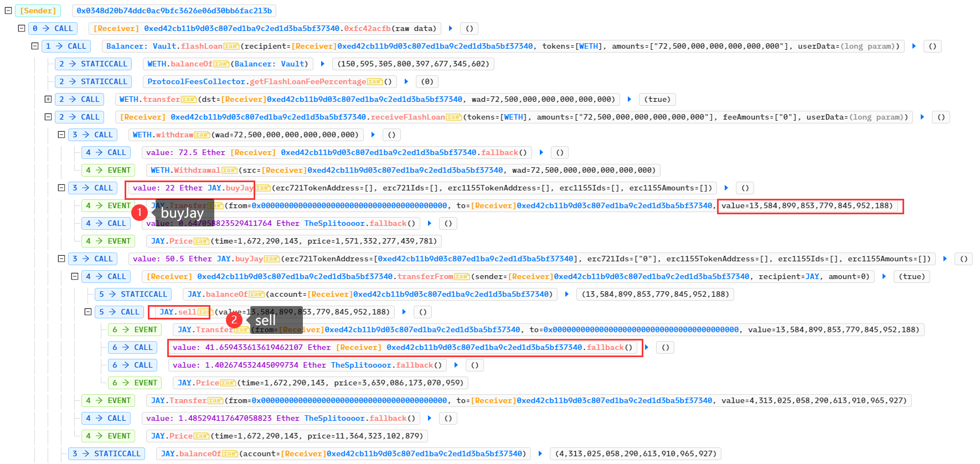The image size is (980, 464).
Task: Click raw badge on JAY.Price price=1,571,332,277,439,781
Action: tap(202, 241)
